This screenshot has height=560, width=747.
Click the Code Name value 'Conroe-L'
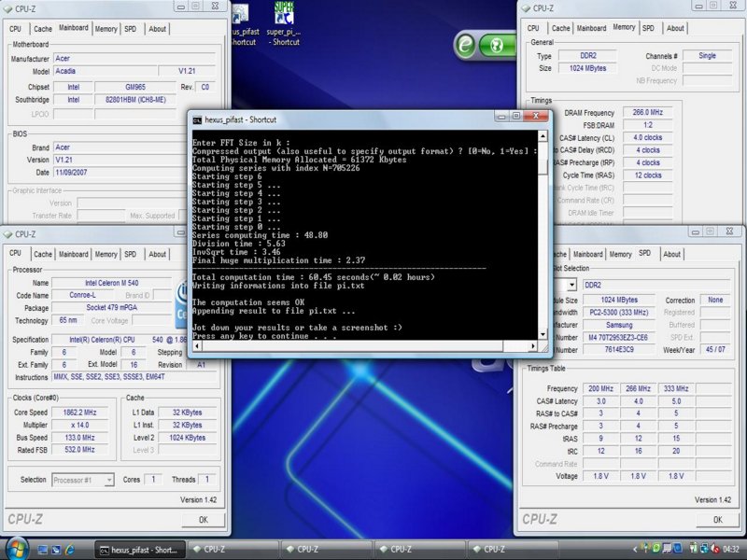[x=82, y=295]
